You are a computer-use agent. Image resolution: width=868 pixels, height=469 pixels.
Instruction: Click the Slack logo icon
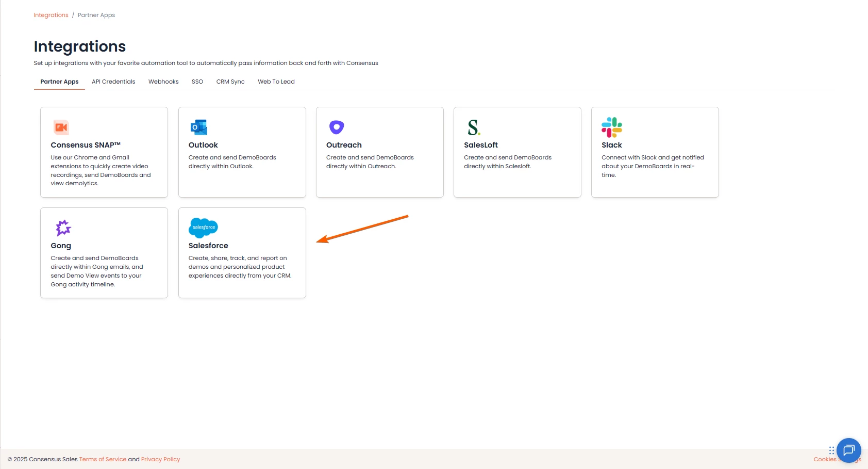(x=612, y=127)
